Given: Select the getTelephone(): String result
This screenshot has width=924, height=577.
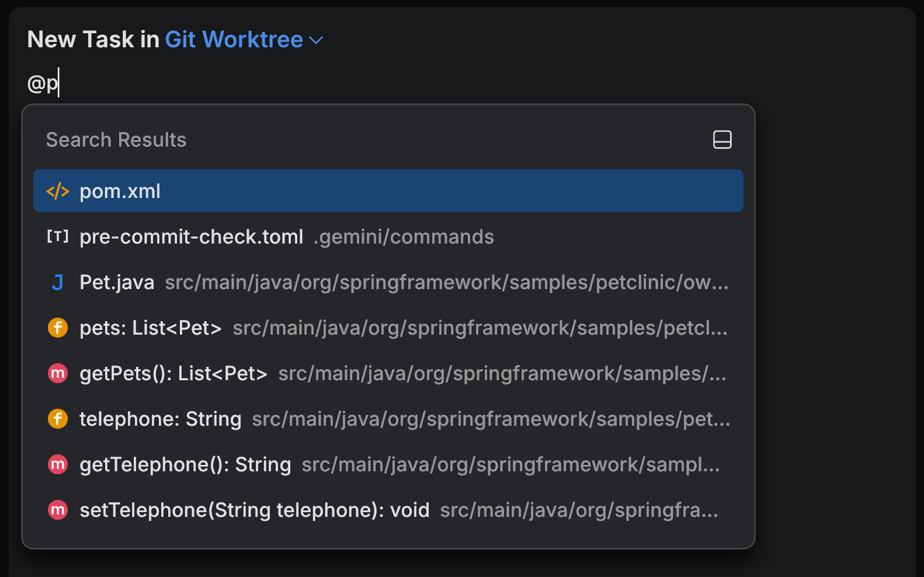Looking at the screenshot, I should [388, 464].
